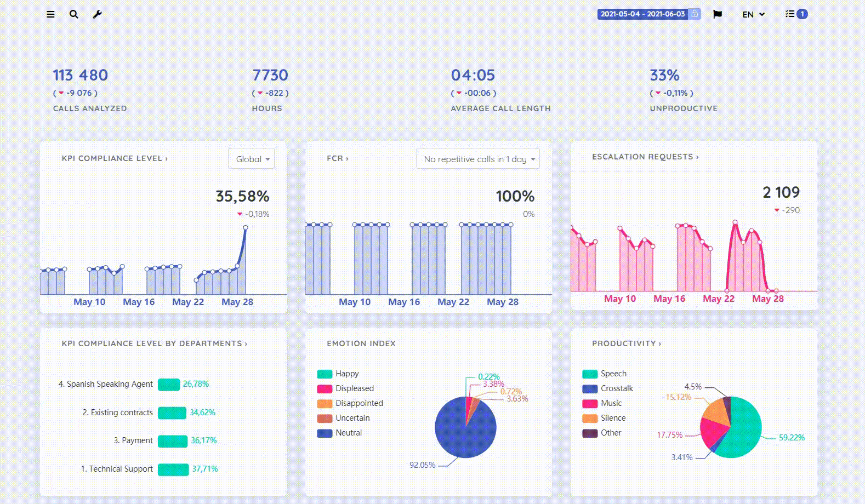This screenshot has height=504, width=865.
Task: Open the EN language selector
Action: tap(753, 14)
